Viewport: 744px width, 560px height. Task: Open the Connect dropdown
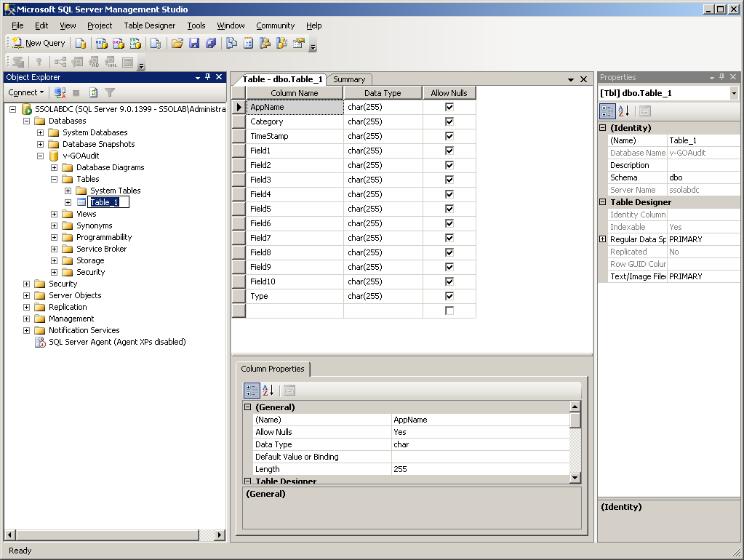pyautogui.click(x=26, y=92)
